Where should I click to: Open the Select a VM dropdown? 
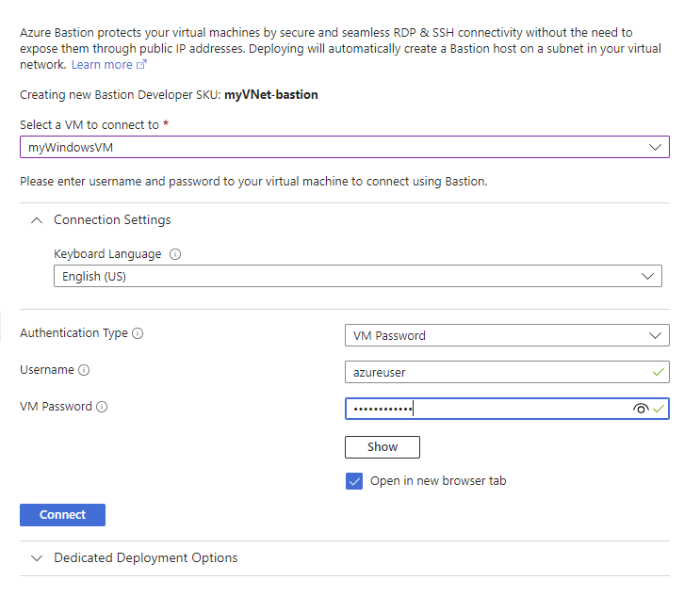point(344,148)
